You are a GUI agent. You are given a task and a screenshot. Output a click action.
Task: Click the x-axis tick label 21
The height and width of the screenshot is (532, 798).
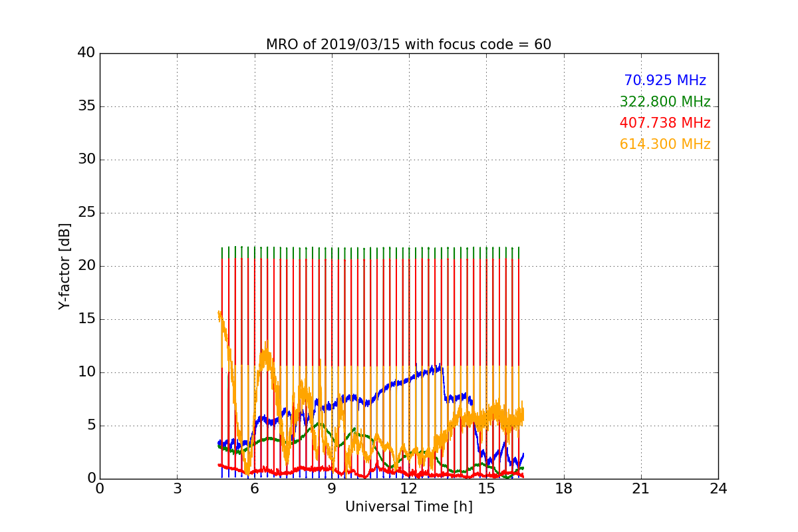click(641, 489)
